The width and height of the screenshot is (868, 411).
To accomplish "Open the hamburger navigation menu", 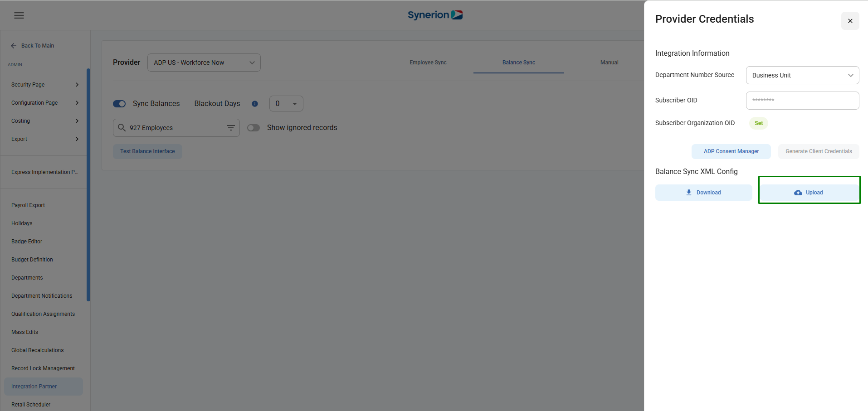I will click(19, 15).
